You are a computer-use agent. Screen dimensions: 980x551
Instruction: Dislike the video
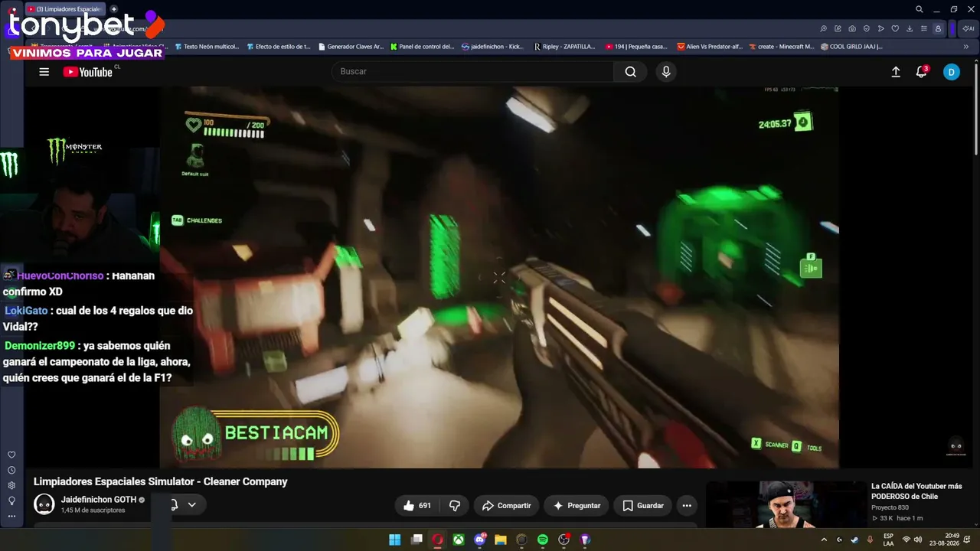coord(455,506)
